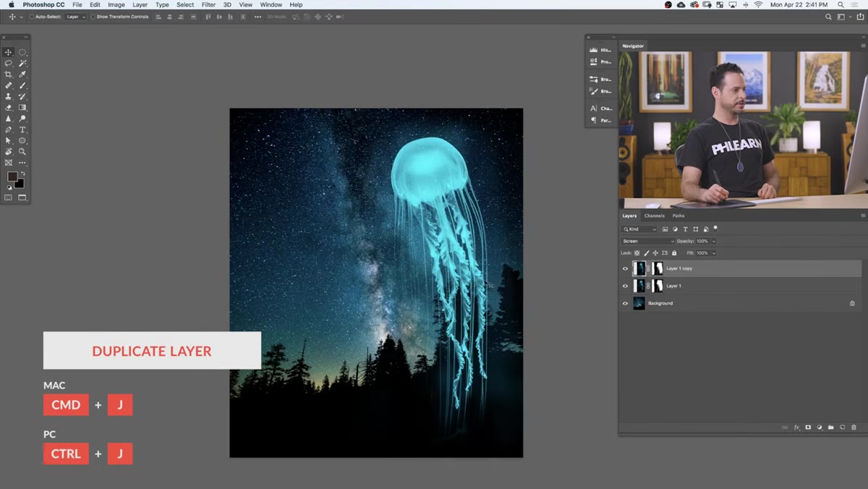The width and height of the screenshot is (868, 489).
Task: Change the screen mode
Action: tap(22, 197)
